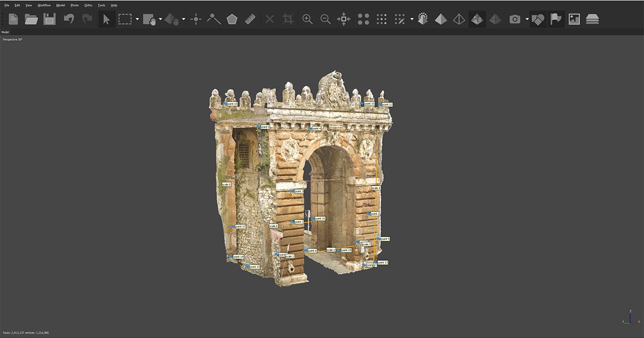Click the 'point 5' marker label
The width and height of the screenshot is (644, 338).
[x=265, y=127]
